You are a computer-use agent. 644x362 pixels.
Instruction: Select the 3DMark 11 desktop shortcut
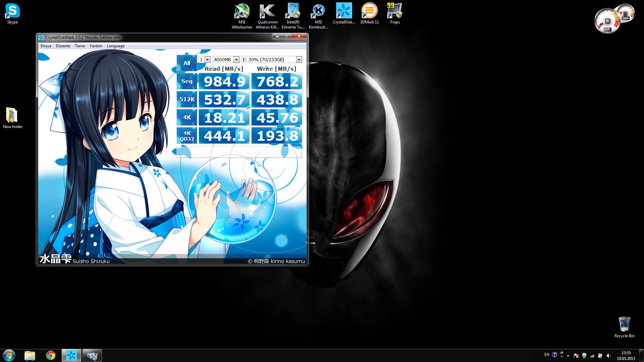369,14
